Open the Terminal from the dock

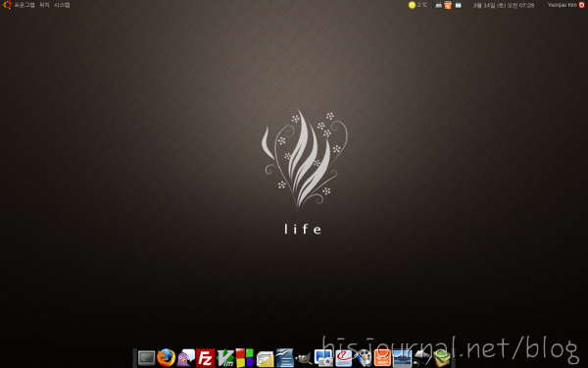click(x=146, y=358)
